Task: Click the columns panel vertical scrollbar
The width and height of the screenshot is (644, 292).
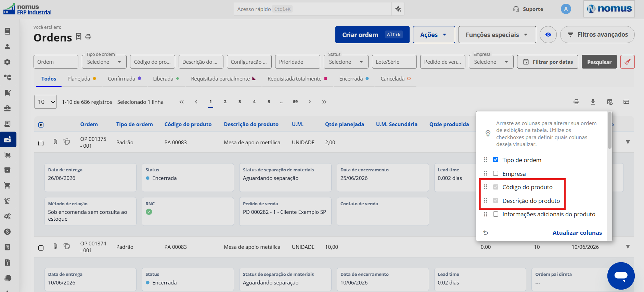Action: [609, 131]
